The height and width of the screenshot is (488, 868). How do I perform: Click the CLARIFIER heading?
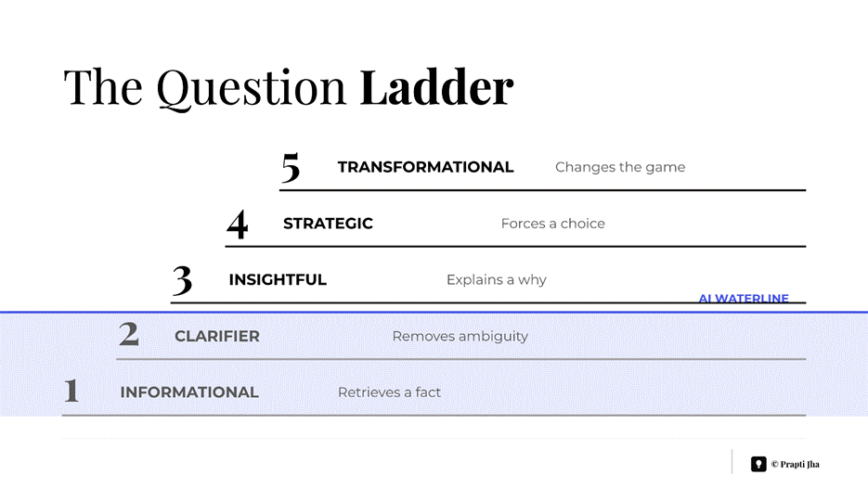217,337
